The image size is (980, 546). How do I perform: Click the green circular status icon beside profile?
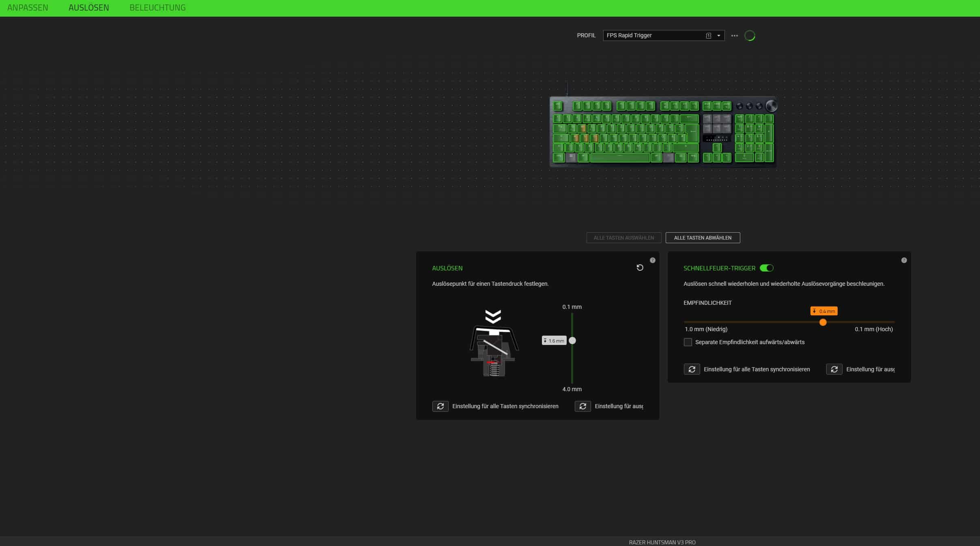pos(750,36)
